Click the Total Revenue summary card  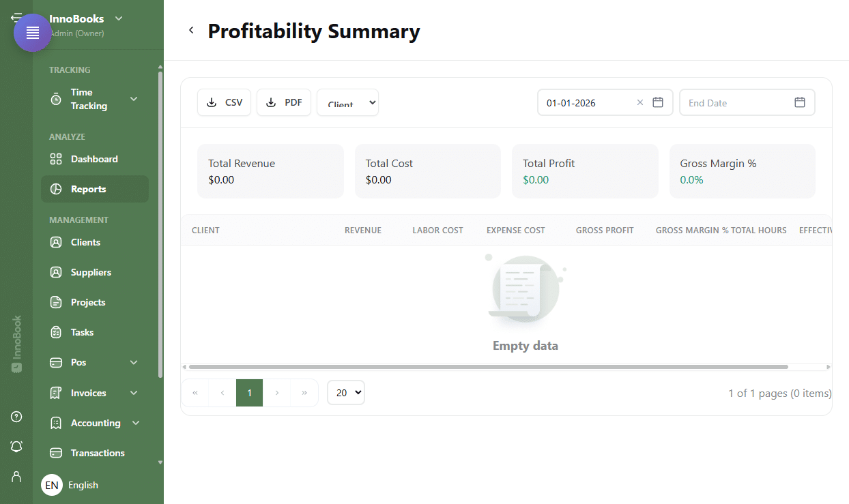pyautogui.click(x=270, y=171)
